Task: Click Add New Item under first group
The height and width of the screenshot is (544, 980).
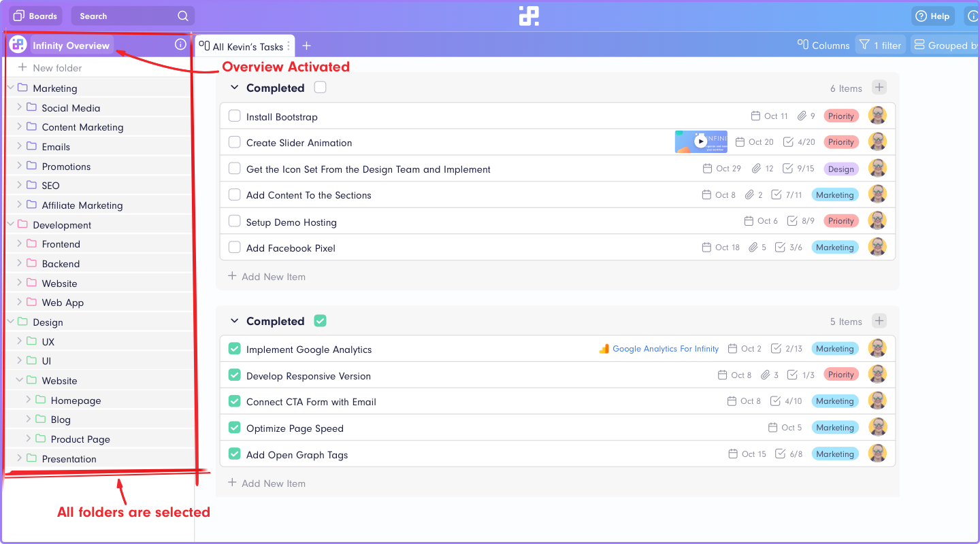Action: (x=267, y=277)
